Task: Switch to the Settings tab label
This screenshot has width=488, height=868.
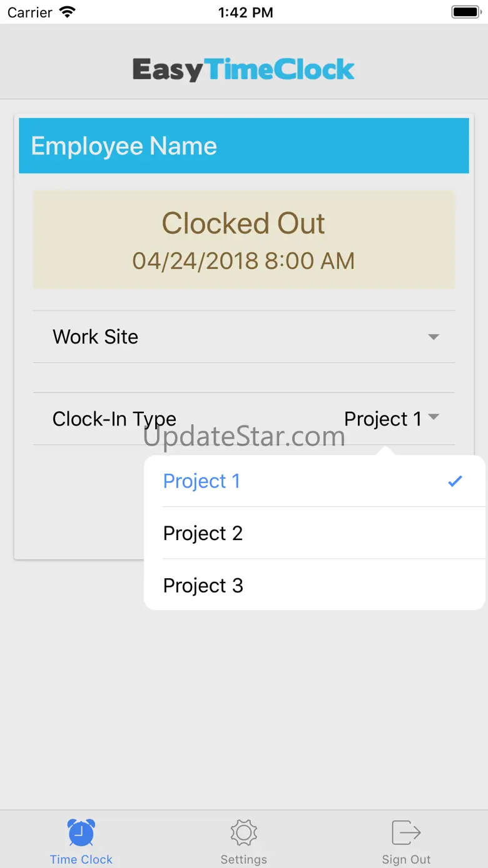Action: click(x=243, y=859)
